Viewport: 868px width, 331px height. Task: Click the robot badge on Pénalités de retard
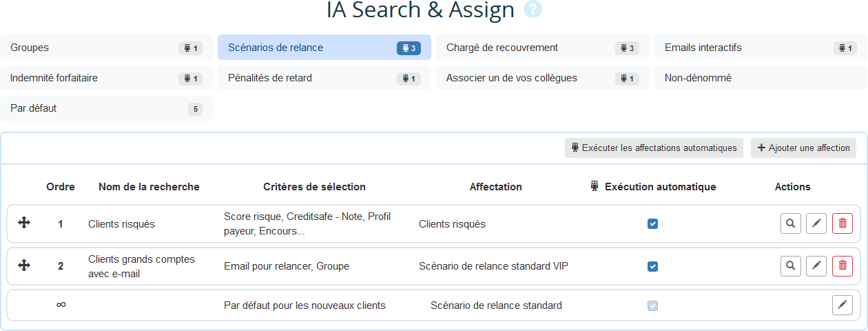tap(409, 79)
